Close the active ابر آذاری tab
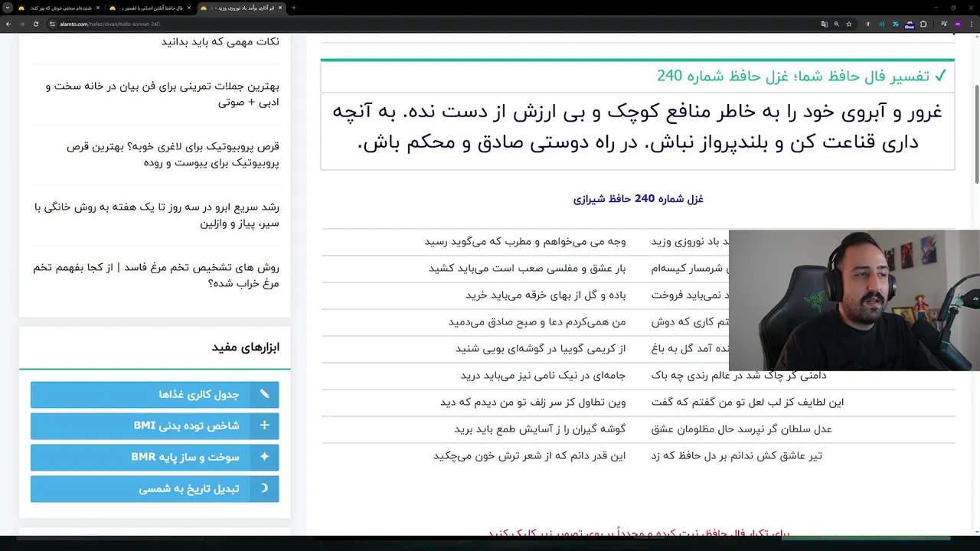Viewport: 980px width, 551px height. (280, 8)
